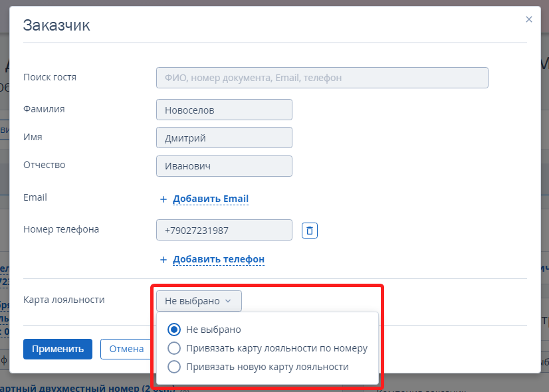The image size is (549, 392).
Task: Edit the Фамилия field Новоселов
Action: 224,110
